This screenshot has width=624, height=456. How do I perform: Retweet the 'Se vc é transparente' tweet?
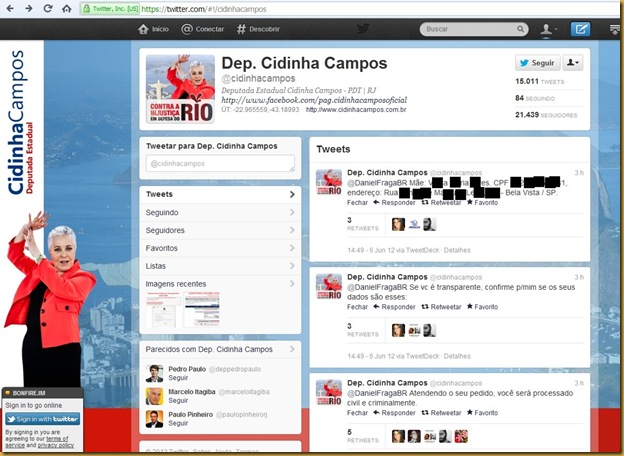click(441, 307)
